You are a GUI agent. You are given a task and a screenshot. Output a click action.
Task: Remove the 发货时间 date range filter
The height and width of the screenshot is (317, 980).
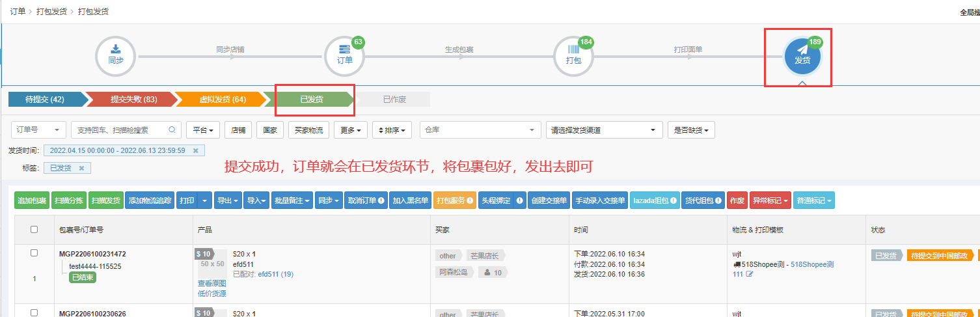coord(195,150)
